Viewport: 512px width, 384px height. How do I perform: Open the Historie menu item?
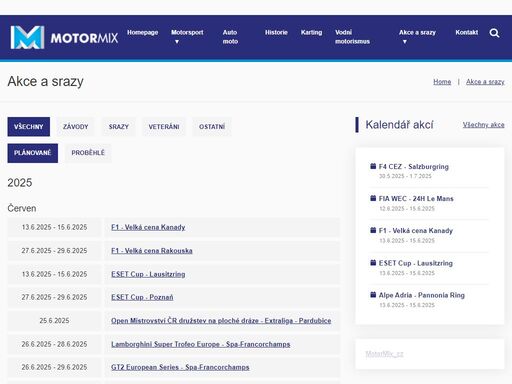pos(276,32)
